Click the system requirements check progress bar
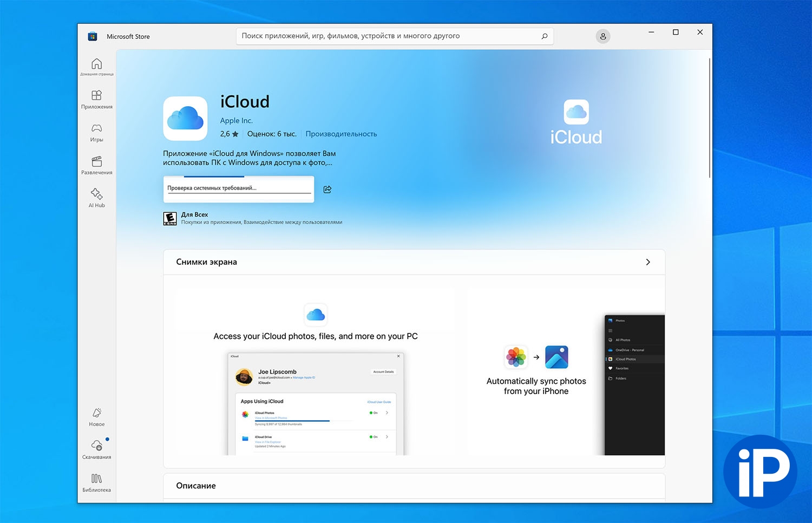812x523 pixels. [x=239, y=189]
